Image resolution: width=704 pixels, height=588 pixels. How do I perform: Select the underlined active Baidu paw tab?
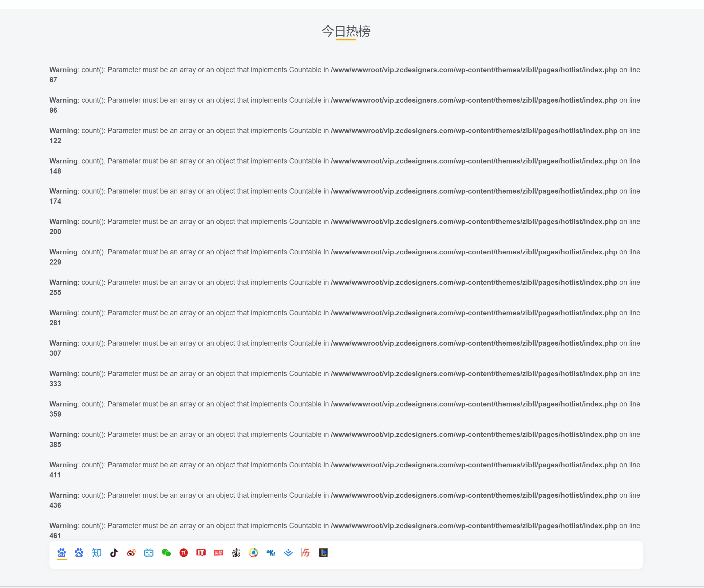tap(62, 552)
